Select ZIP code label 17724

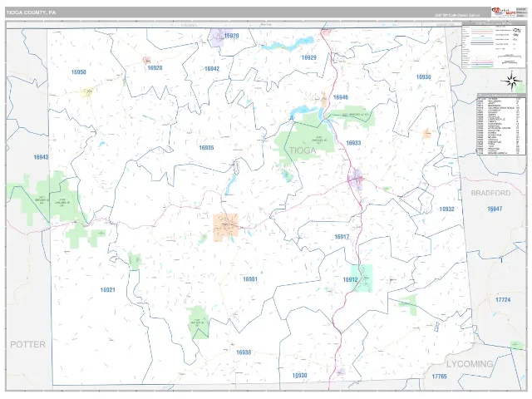coord(503,299)
